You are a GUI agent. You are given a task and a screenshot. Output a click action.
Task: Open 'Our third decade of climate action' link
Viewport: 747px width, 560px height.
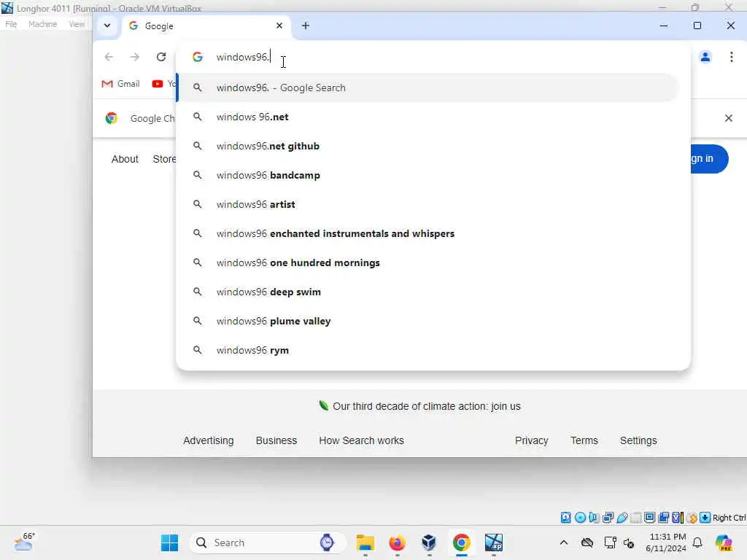tap(426, 406)
